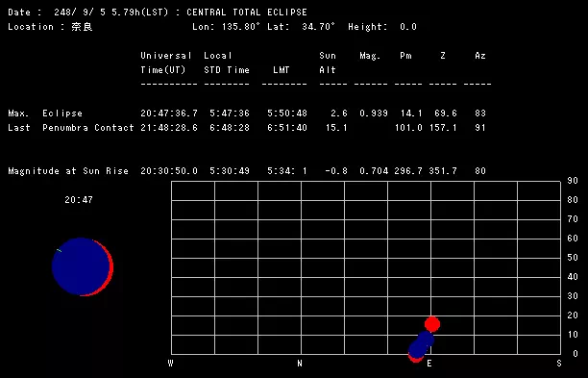Select the Last Penumbra Contact row
This screenshot has height=378, width=588.
coord(247,128)
